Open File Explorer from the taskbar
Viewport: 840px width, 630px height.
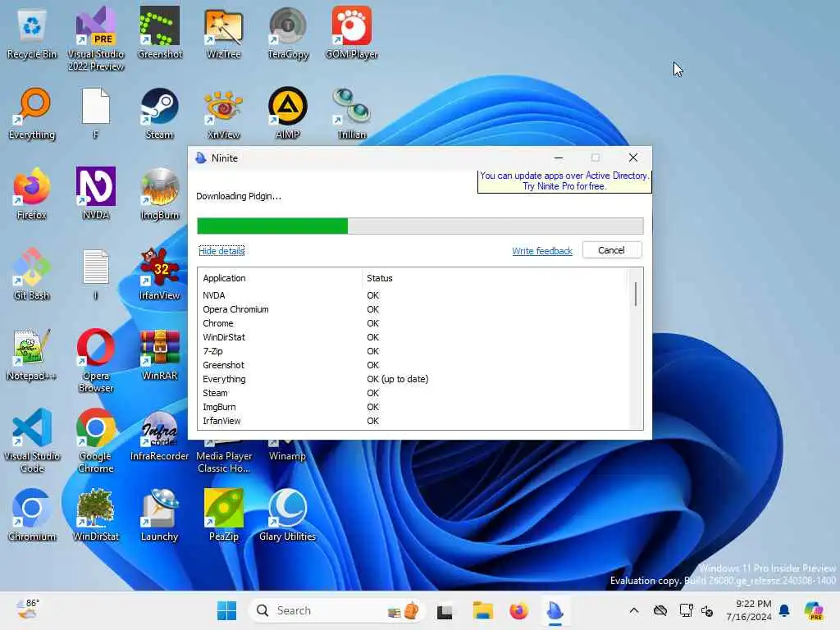click(482, 610)
